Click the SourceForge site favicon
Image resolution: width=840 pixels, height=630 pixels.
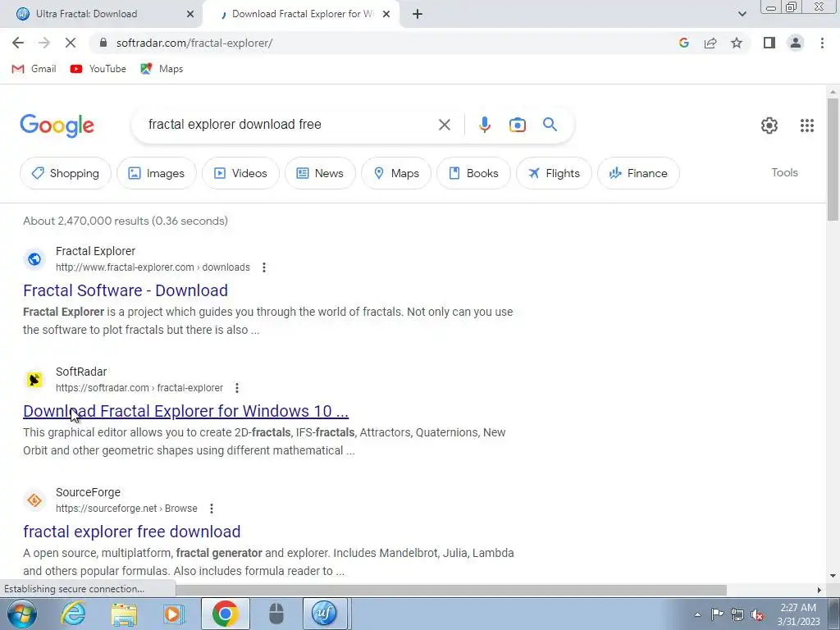tap(34, 500)
